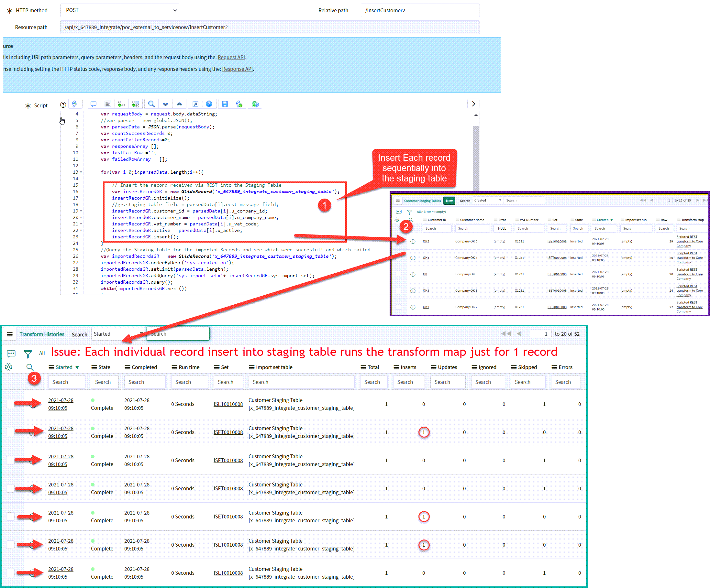The width and height of the screenshot is (710, 588).
Task: Click the New button in Customer Staging Tables
Action: (449, 201)
